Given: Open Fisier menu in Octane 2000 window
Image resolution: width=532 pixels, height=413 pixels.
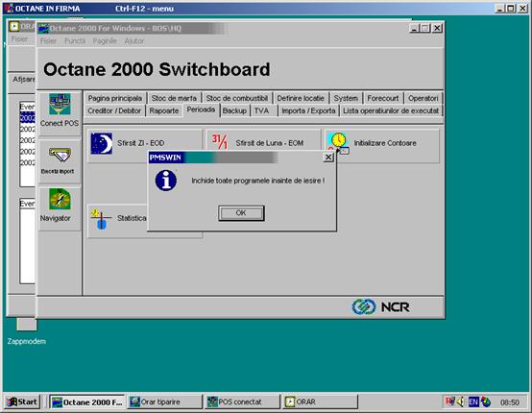Looking at the screenshot, I should (x=48, y=41).
